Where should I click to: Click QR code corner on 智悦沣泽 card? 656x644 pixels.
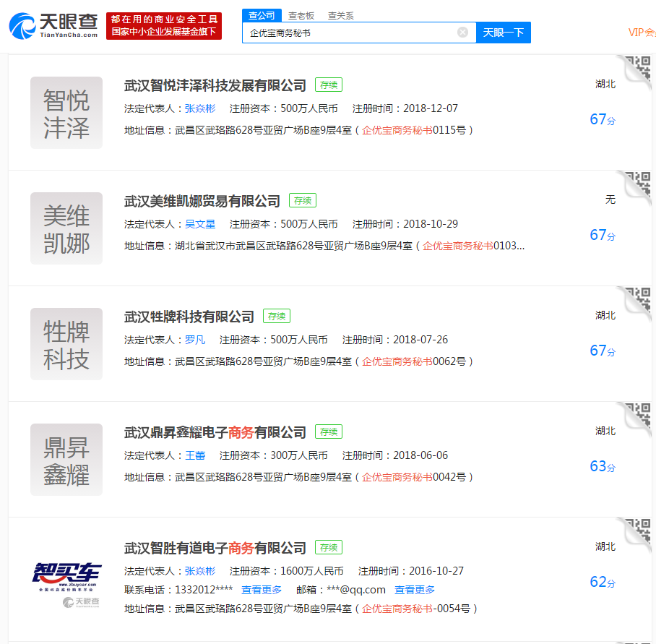[638, 71]
